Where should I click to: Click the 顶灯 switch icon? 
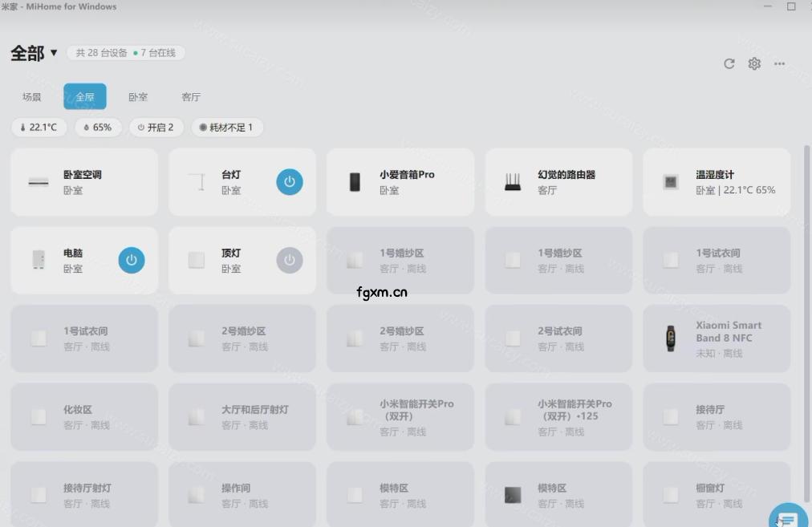coord(197,260)
